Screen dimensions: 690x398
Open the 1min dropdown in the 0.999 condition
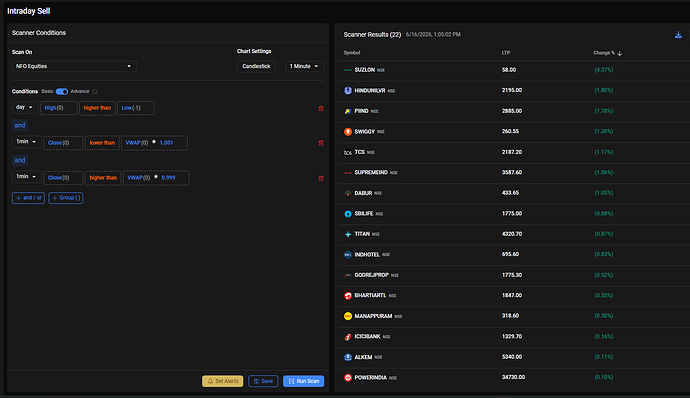(x=26, y=177)
